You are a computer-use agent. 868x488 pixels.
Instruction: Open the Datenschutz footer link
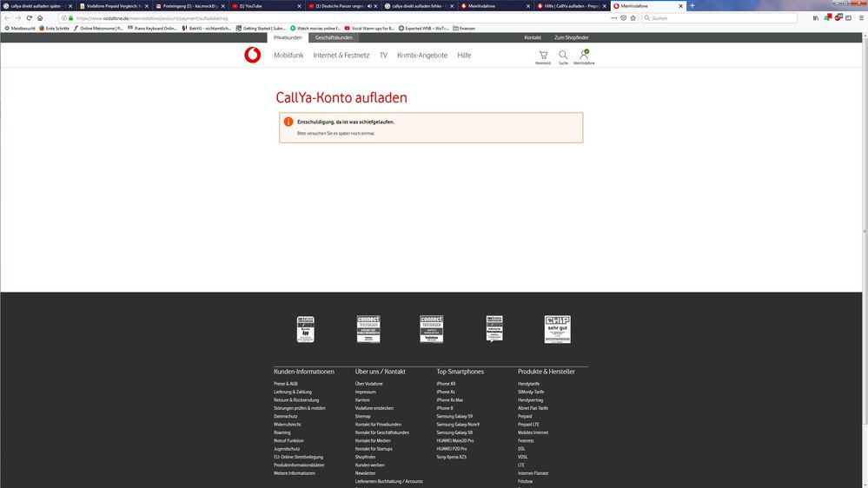click(286, 416)
